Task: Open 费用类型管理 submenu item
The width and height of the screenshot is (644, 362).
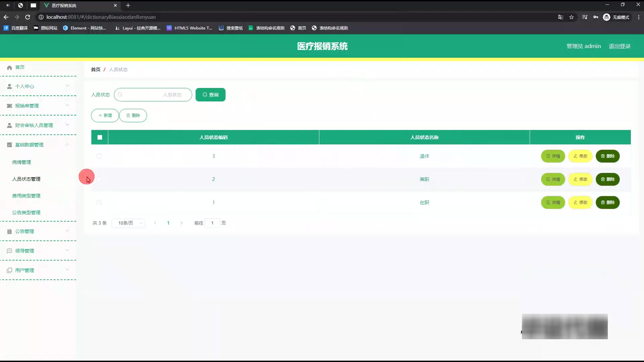Action: click(26, 196)
